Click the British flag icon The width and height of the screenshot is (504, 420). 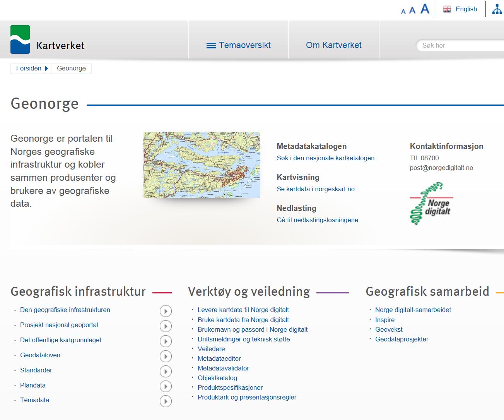[447, 9]
